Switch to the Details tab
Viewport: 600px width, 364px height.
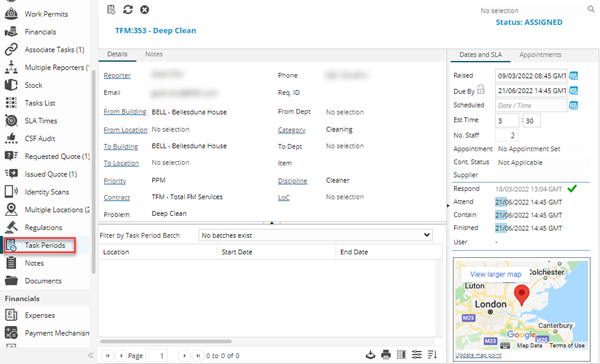click(117, 54)
